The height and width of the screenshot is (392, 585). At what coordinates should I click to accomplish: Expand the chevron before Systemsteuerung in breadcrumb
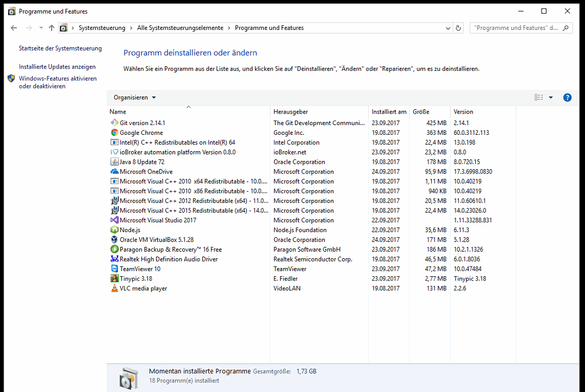coord(73,28)
